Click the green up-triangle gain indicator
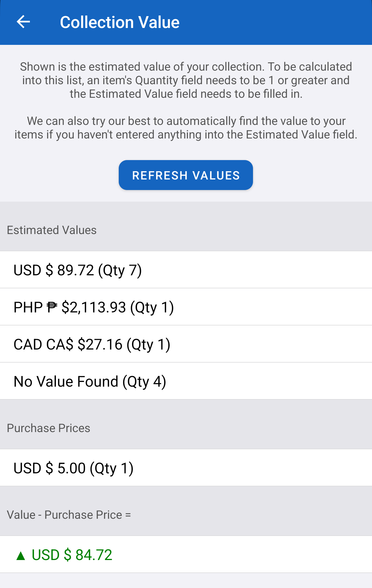Viewport: 372px width, 588px height. point(21,556)
